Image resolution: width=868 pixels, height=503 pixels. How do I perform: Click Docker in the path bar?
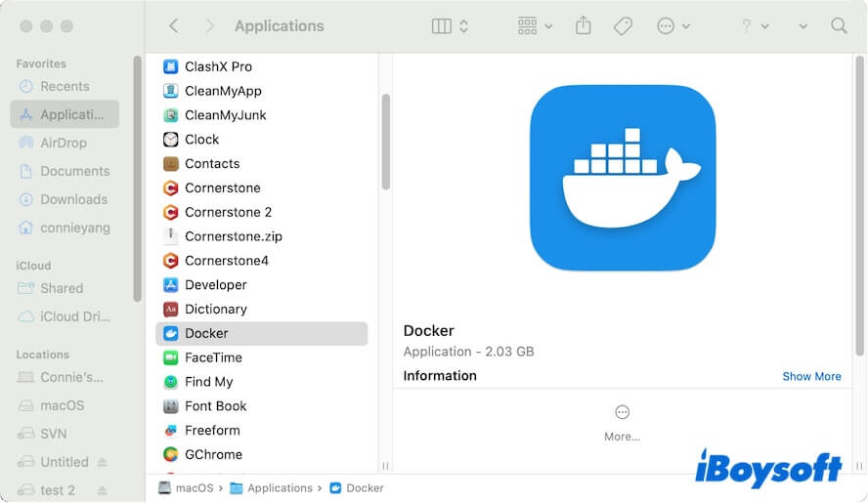tap(357, 488)
